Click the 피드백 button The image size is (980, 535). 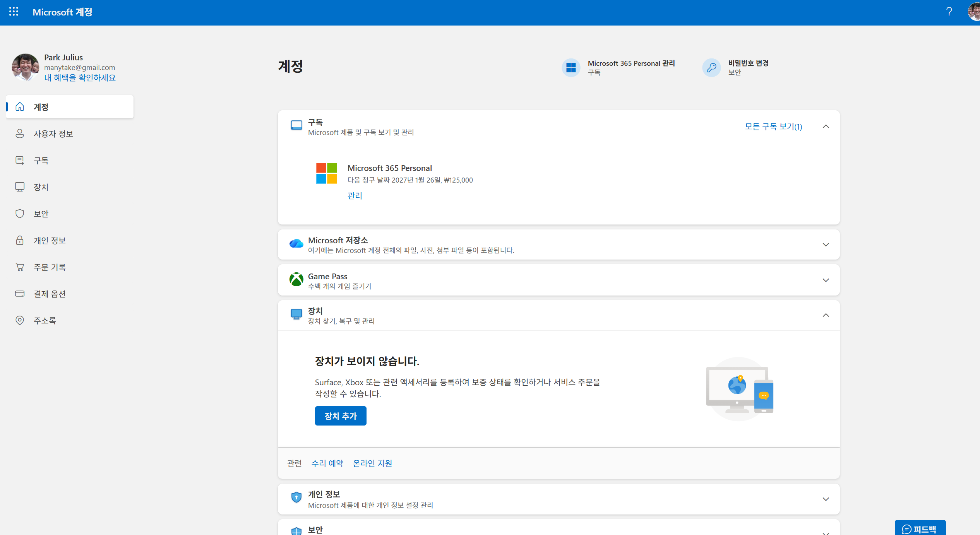click(920, 528)
